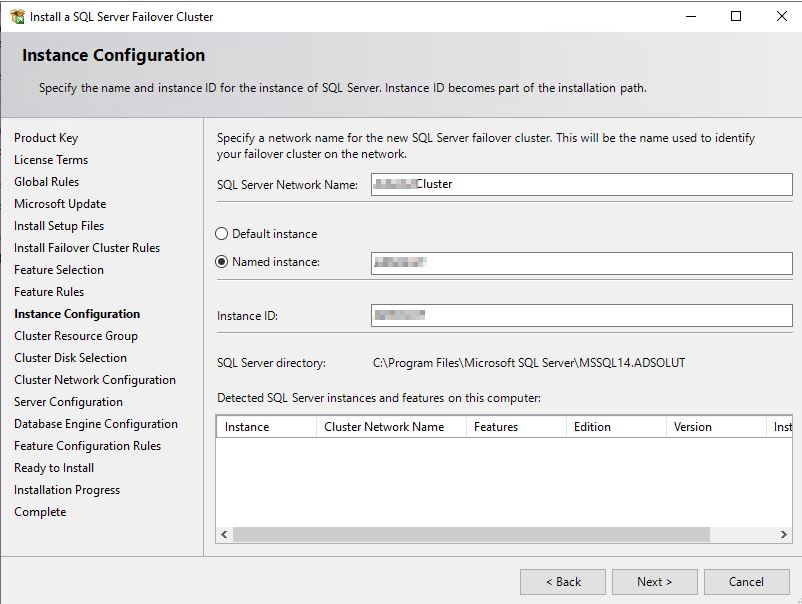Viewport: 802px width, 604px height.
Task: Open the Feature Rules step
Action: click(49, 292)
